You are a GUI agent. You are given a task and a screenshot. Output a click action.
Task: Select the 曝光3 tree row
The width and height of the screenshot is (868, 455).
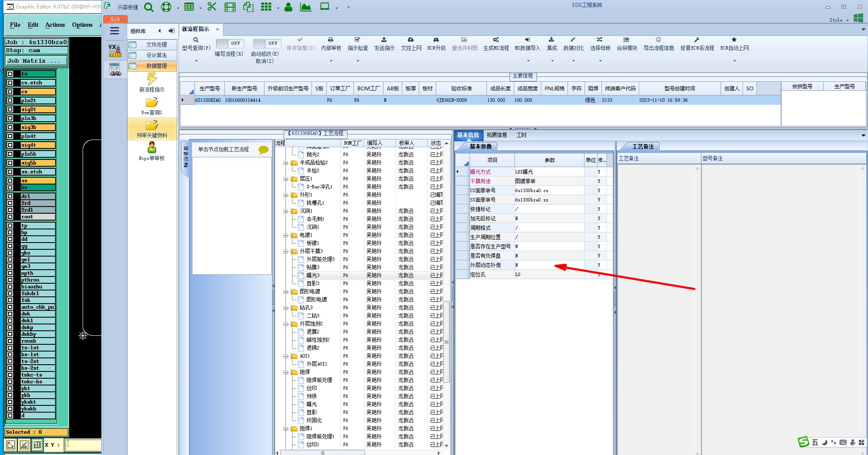(x=359, y=275)
